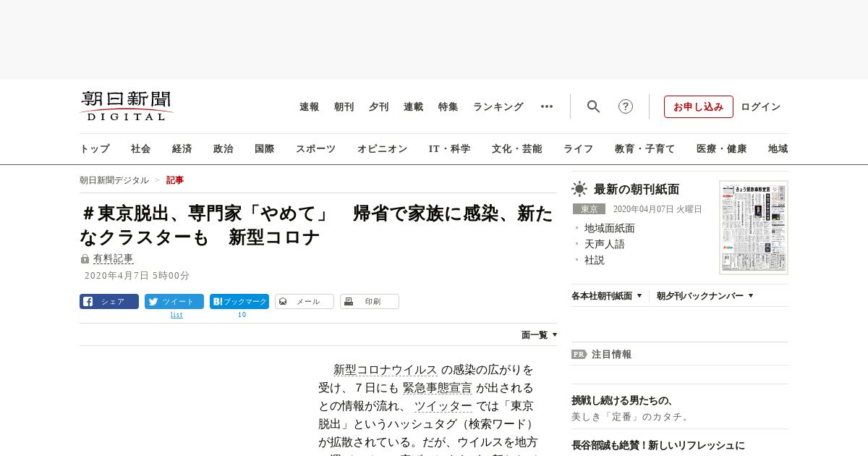
Task: Click the lock icon beside 有料記事
Action: click(85, 259)
